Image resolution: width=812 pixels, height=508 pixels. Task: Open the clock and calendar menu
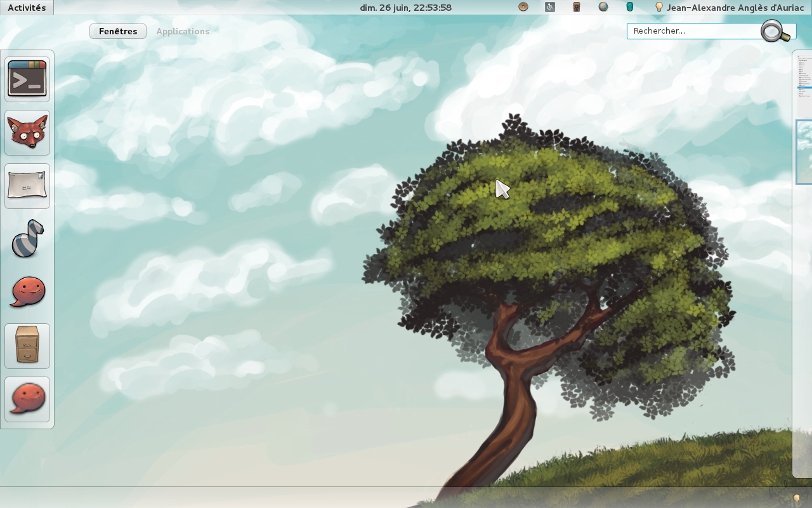[x=406, y=8]
